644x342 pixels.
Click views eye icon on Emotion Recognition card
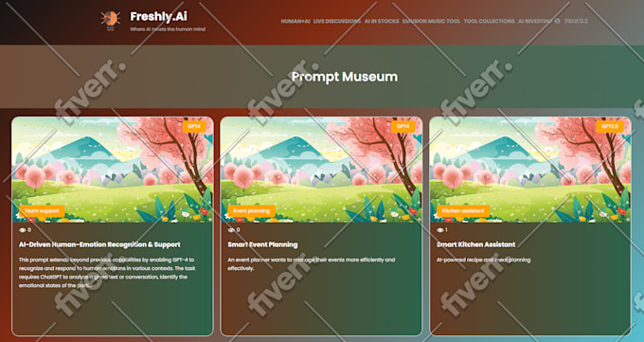pyautogui.click(x=22, y=230)
